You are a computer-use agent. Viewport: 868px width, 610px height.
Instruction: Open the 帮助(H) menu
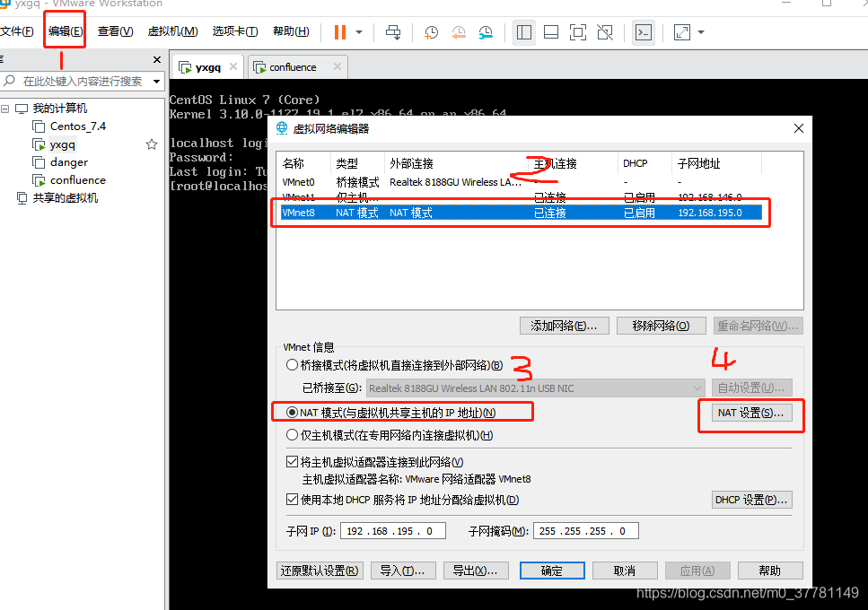pyautogui.click(x=291, y=31)
